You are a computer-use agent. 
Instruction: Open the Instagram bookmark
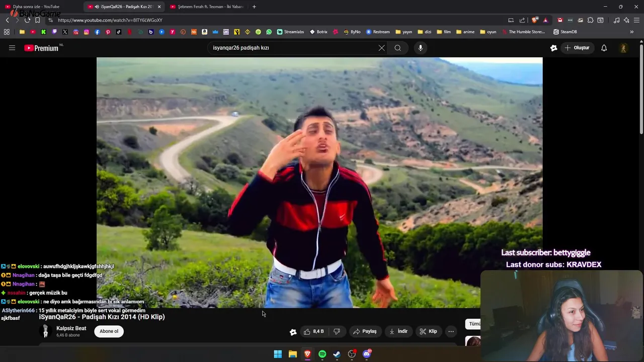coord(87,32)
